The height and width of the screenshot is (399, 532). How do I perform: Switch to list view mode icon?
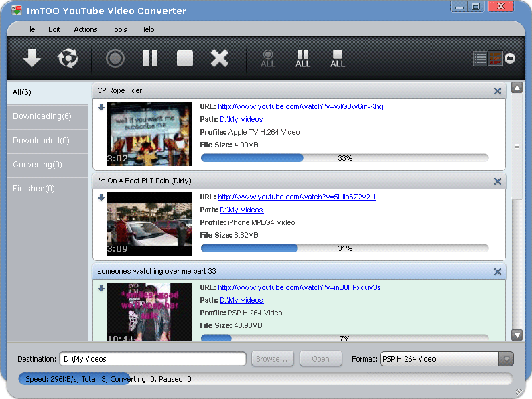tap(480, 58)
